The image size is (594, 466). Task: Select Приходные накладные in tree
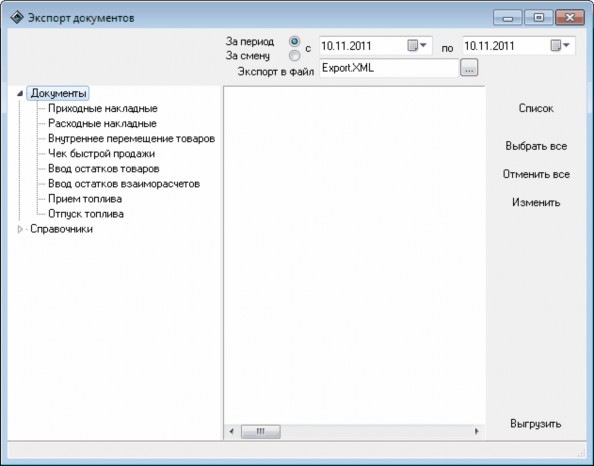[103, 109]
